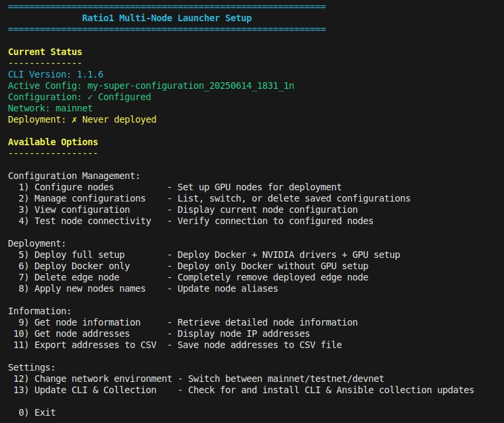The image size is (504, 423).
Task: Click the CLI Version 1.1.6 line
Action: tap(56, 75)
